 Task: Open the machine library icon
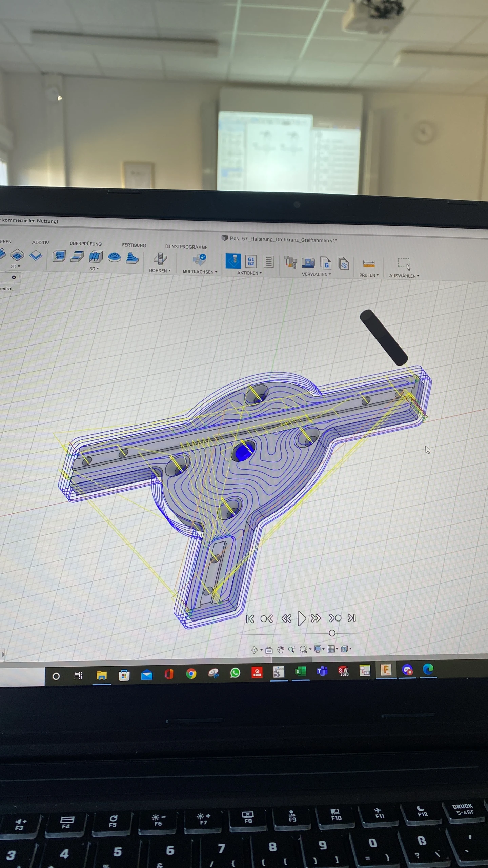pos(308,263)
